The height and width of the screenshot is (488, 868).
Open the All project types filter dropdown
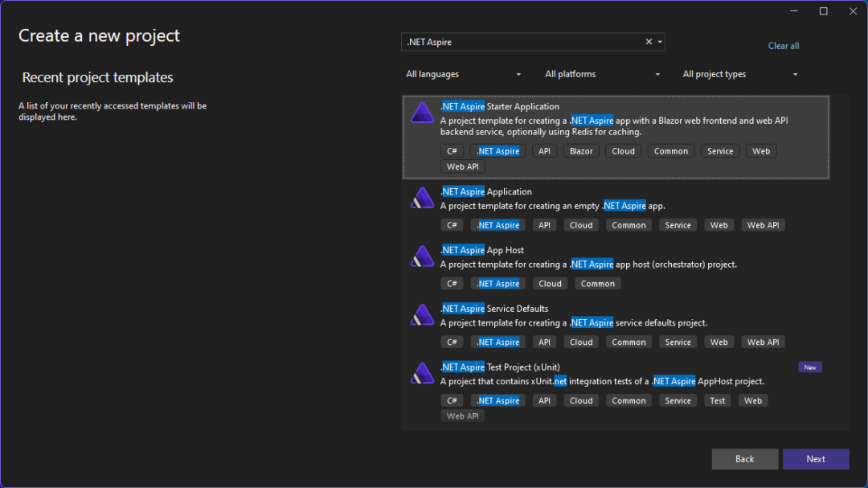[740, 74]
